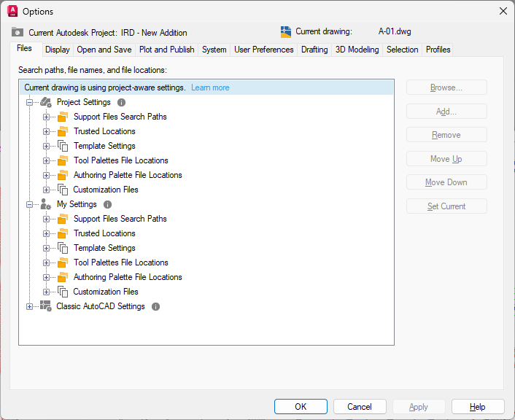Expand Project Settings Customization Files
Screen dimensions: 515x420
click(x=46, y=190)
